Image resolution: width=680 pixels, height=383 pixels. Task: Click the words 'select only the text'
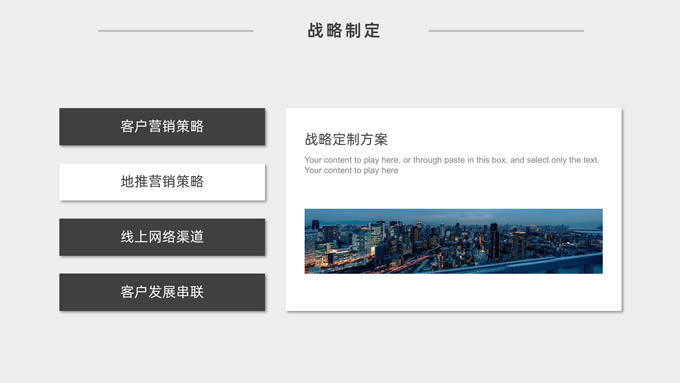562,160
